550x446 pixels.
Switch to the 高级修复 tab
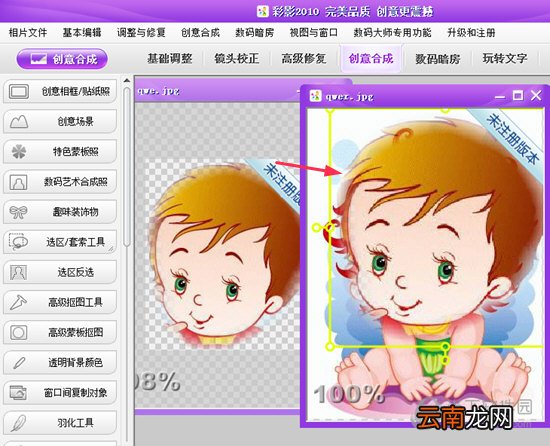[304, 59]
